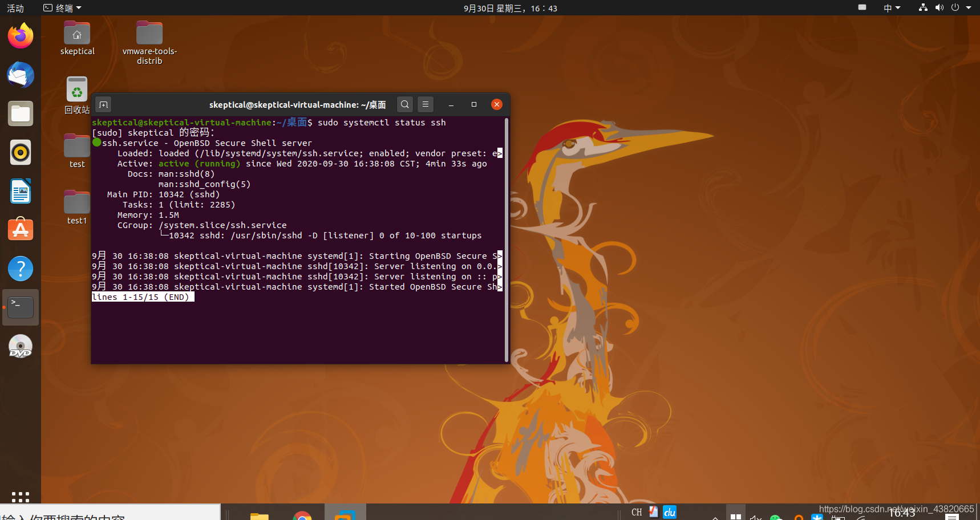The height and width of the screenshot is (520, 980).
Task: Click the power icon in top bar
Action: pos(955,8)
